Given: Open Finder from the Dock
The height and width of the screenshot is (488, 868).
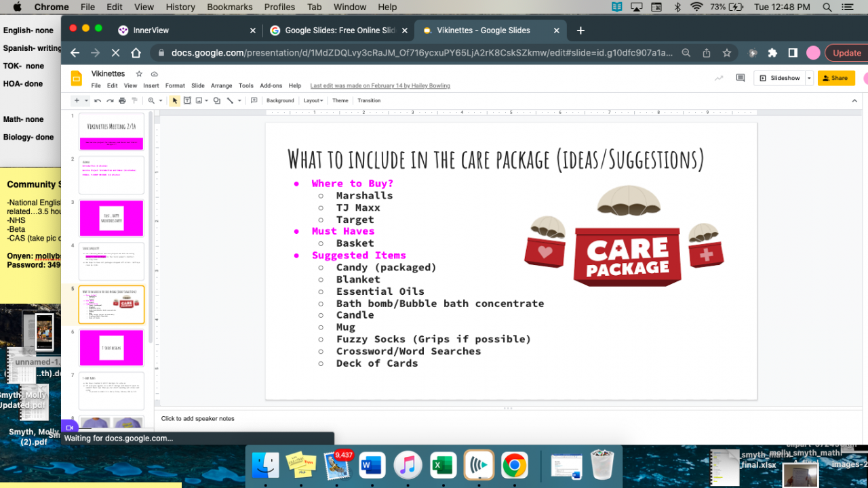Looking at the screenshot, I should [265, 466].
